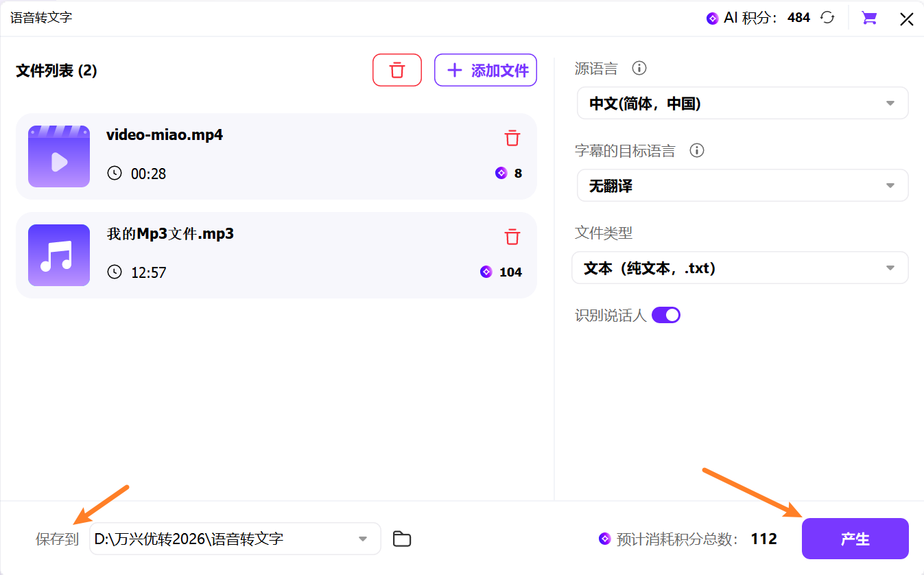Expand the 字幕的目标语言 dropdown
The width and height of the screenshot is (924, 575).
[x=742, y=185]
